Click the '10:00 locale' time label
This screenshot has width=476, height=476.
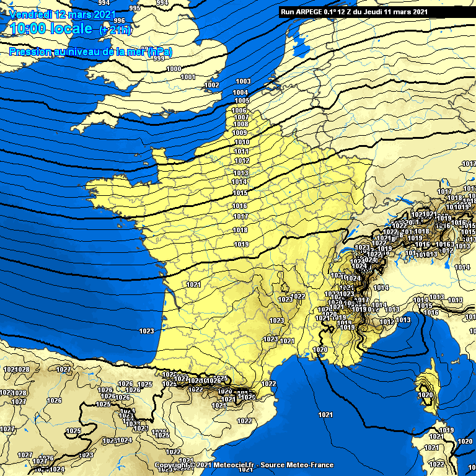pyautogui.click(x=51, y=29)
